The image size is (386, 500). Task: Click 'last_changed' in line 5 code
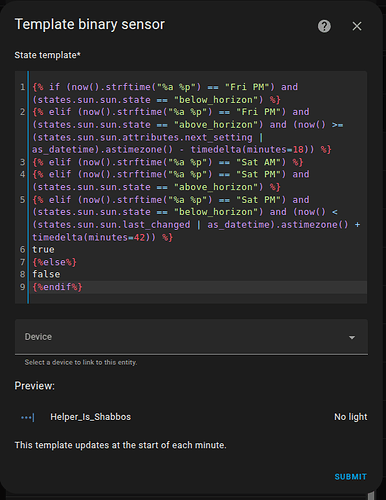click(x=156, y=225)
